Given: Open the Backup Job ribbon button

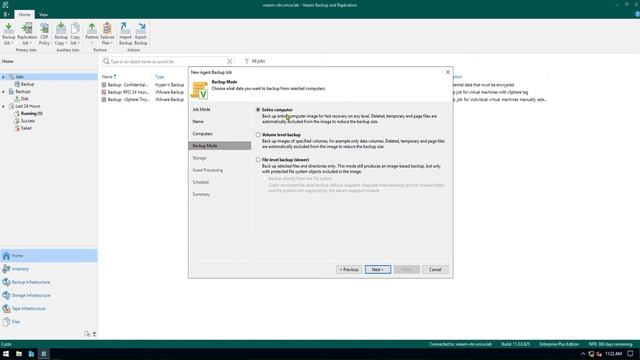Looking at the screenshot, I should [9, 34].
